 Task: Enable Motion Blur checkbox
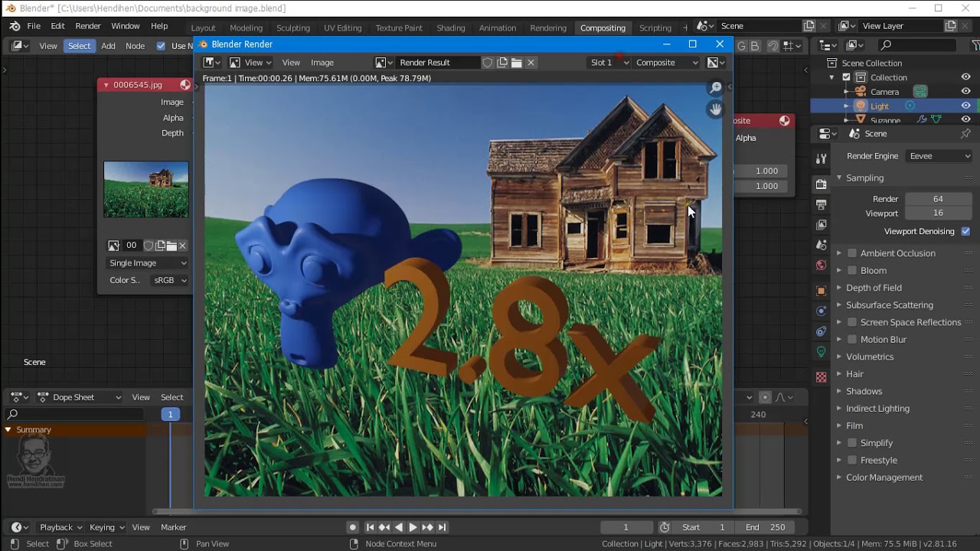click(852, 340)
